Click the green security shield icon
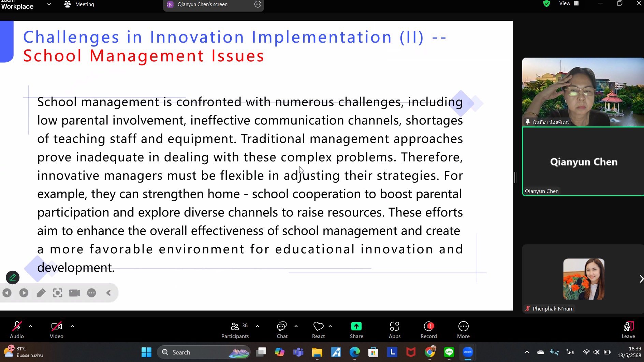Image resolution: width=644 pixels, height=362 pixels. tap(546, 3)
